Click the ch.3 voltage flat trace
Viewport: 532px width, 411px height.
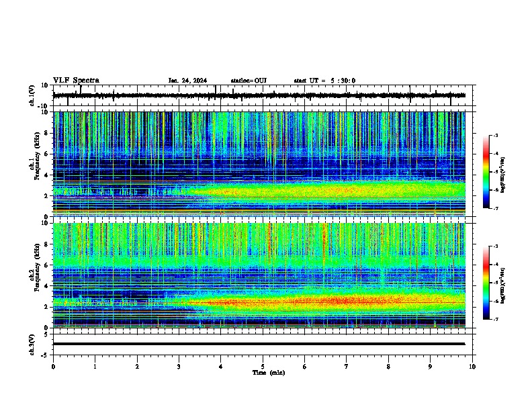tap(259, 344)
